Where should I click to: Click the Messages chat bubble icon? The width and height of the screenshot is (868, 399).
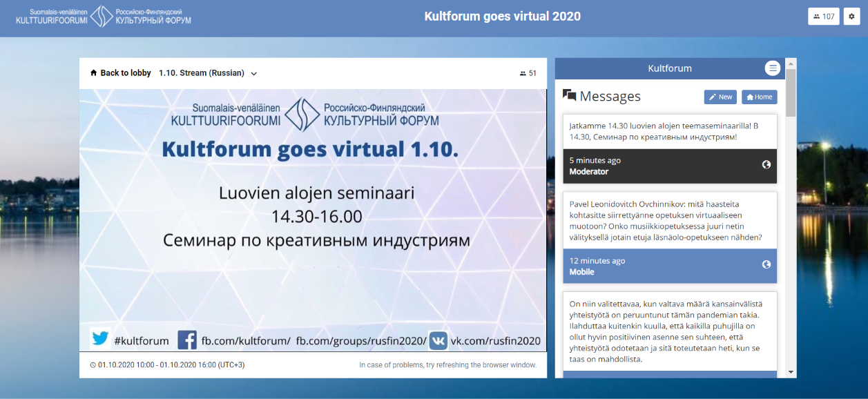(570, 96)
